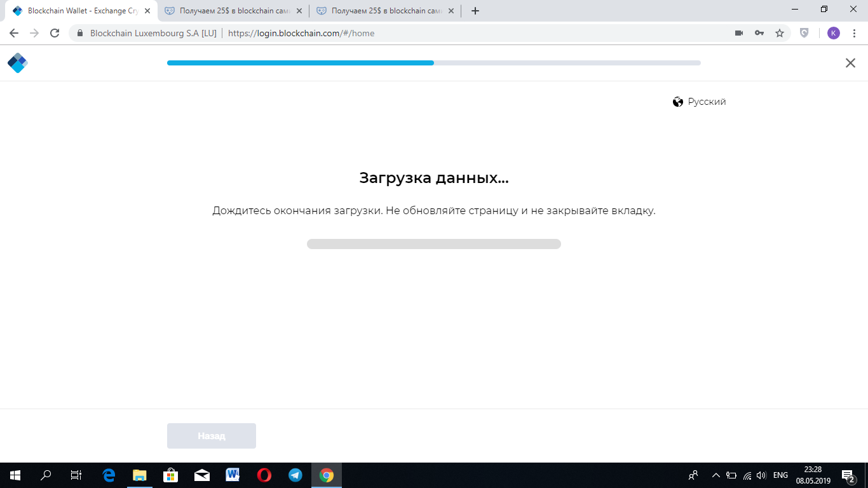The height and width of the screenshot is (488, 868).
Task: Click the gray data loading progress bar
Action: click(x=434, y=244)
